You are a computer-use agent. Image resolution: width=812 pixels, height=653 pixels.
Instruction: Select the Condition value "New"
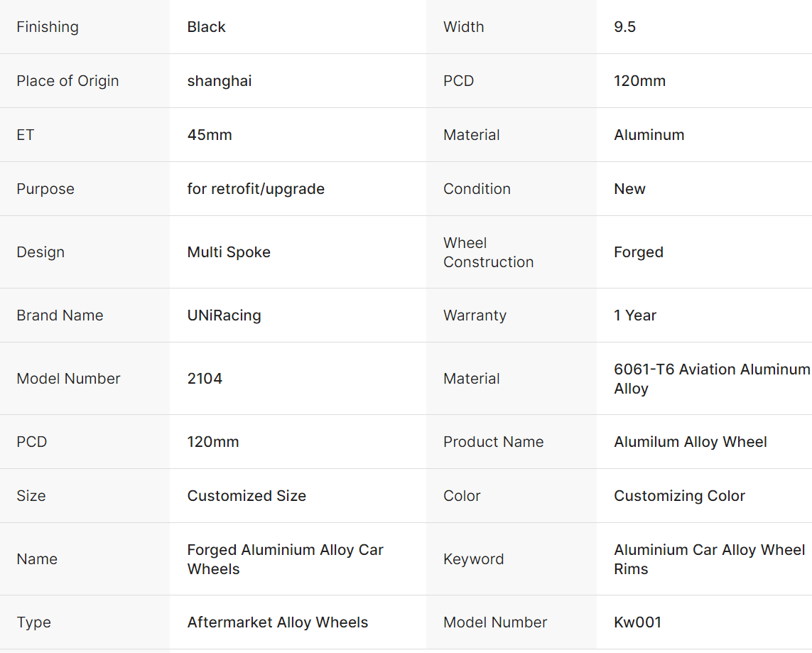(x=629, y=189)
